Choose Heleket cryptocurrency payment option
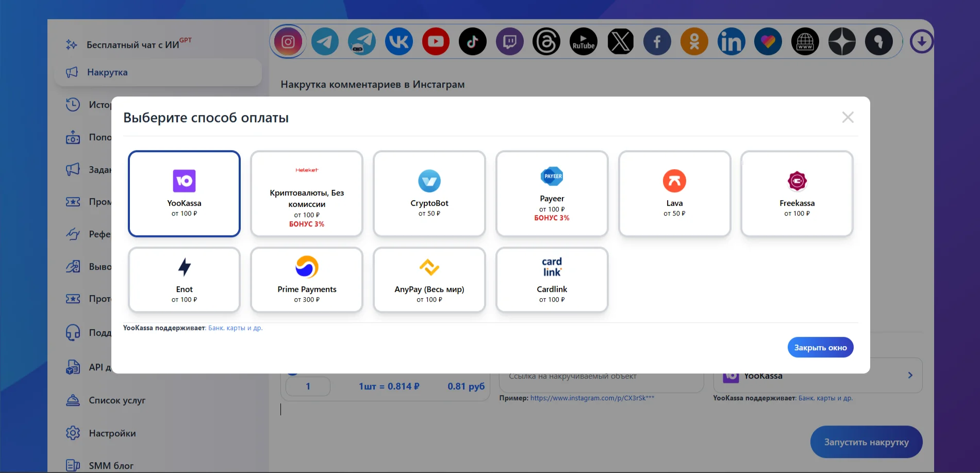The width and height of the screenshot is (980, 473). (307, 193)
